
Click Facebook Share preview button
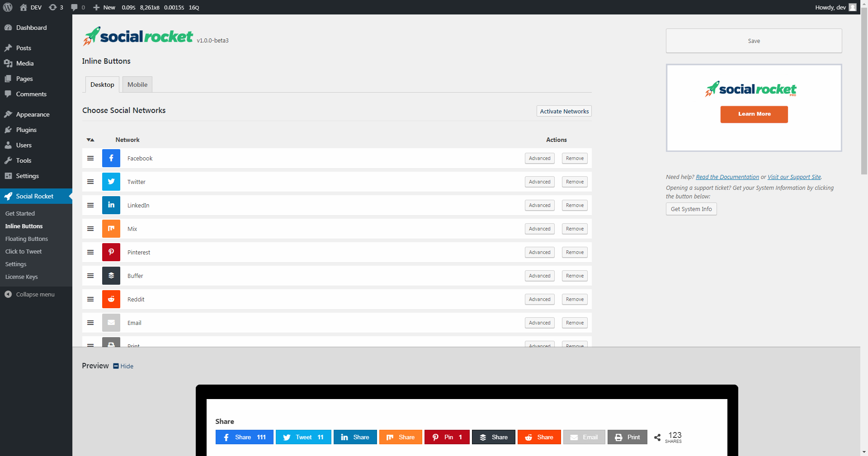[245, 437]
